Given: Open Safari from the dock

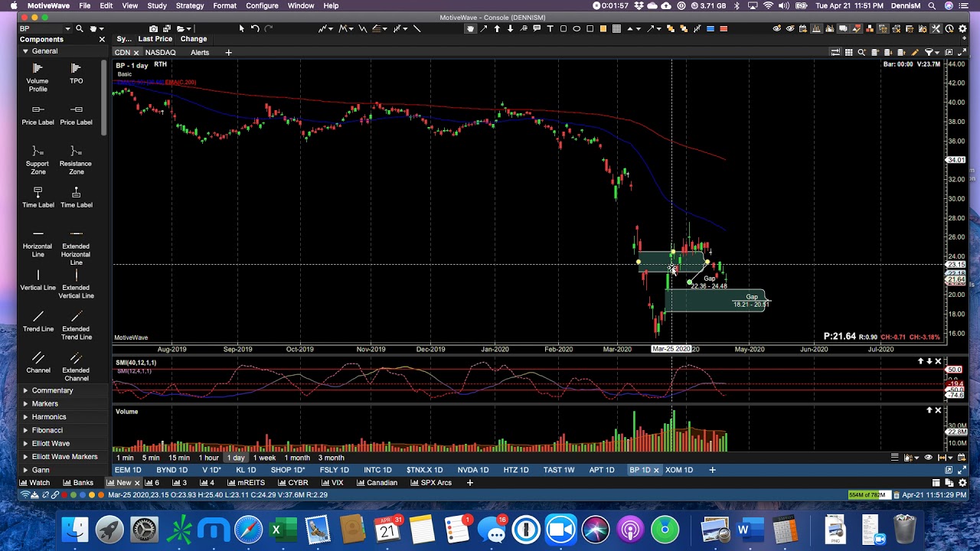Looking at the screenshot, I should tap(248, 530).
